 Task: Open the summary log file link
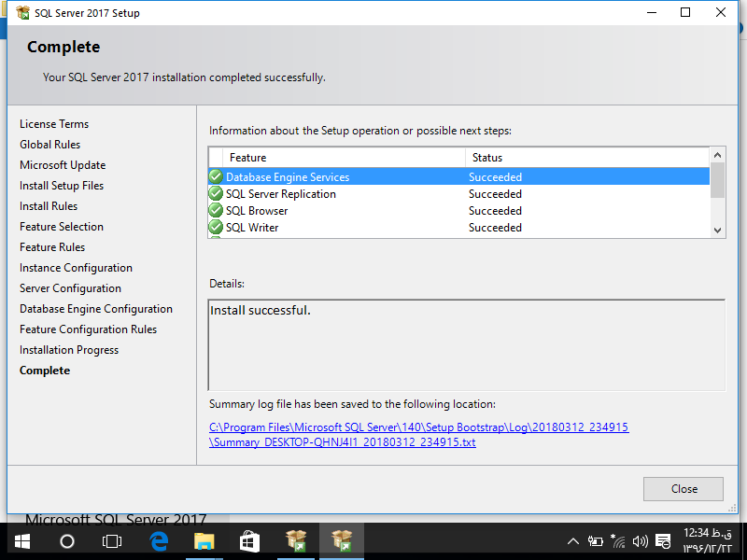pos(418,435)
